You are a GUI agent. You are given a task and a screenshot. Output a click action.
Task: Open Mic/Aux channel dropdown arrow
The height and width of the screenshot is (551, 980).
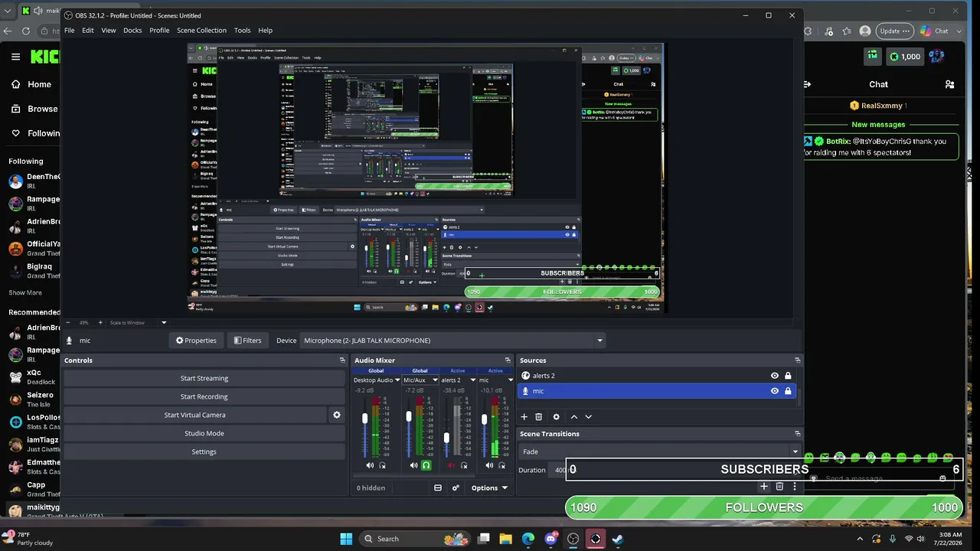coord(435,380)
